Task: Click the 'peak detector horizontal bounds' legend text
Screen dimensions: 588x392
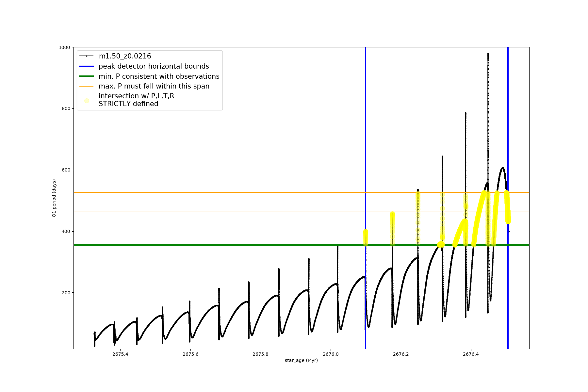Action: click(x=154, y=66)
